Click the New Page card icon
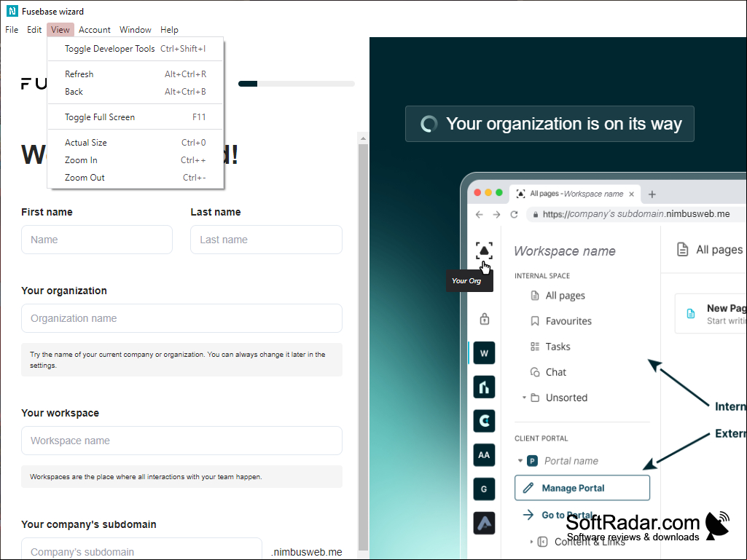747x560 pixels. point(690,313)
